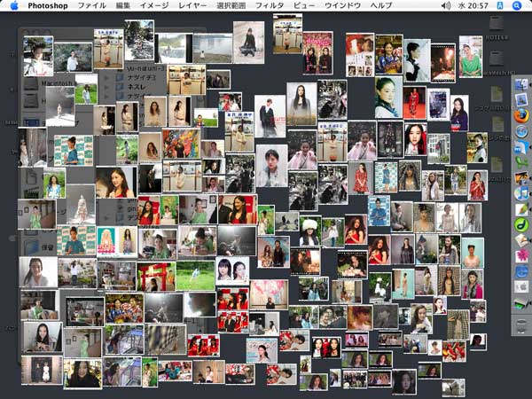532x399 pixels.
Task: Select red kimono on red carpet photo
Action: coord(414,103)
